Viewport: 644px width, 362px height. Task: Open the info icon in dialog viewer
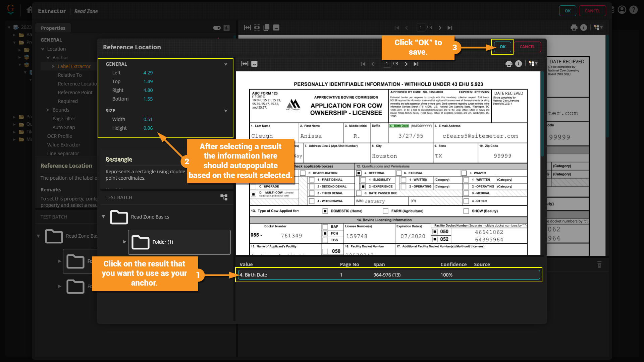click(x=519, y=64)
